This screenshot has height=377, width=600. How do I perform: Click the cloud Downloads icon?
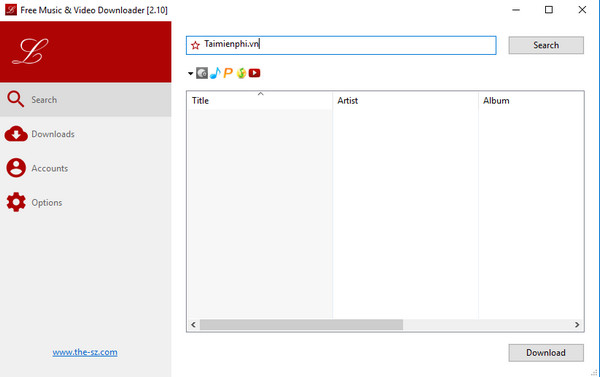(x=16, y=134)
